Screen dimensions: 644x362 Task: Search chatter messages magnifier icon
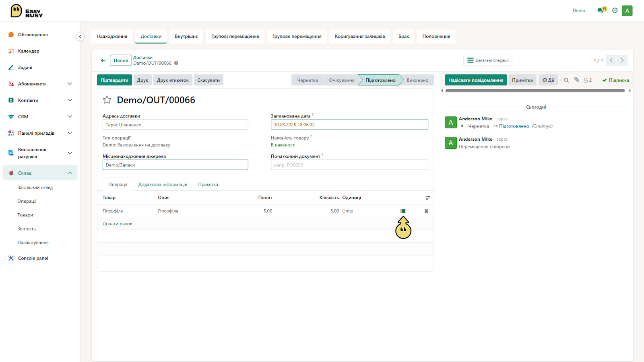(x=566, y=80)
